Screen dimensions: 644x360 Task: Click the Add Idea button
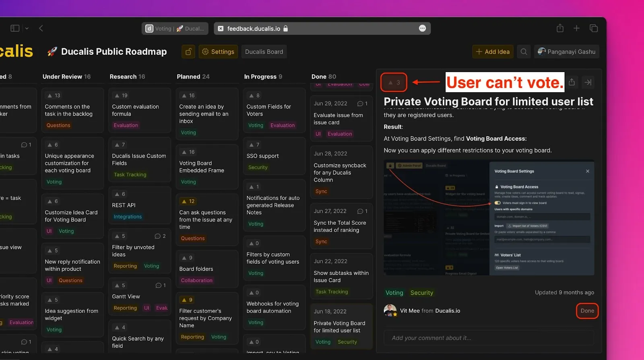coord(493,52)
